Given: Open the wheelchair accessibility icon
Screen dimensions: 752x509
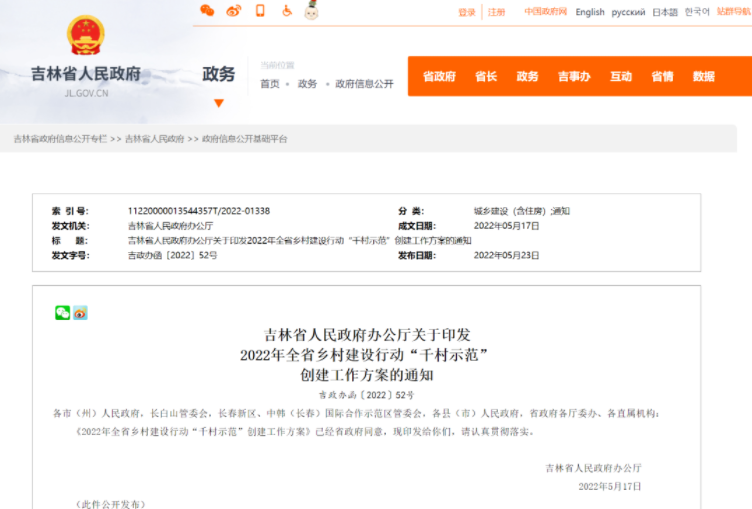Looking at the screenshot, I should tap(286, 11).
